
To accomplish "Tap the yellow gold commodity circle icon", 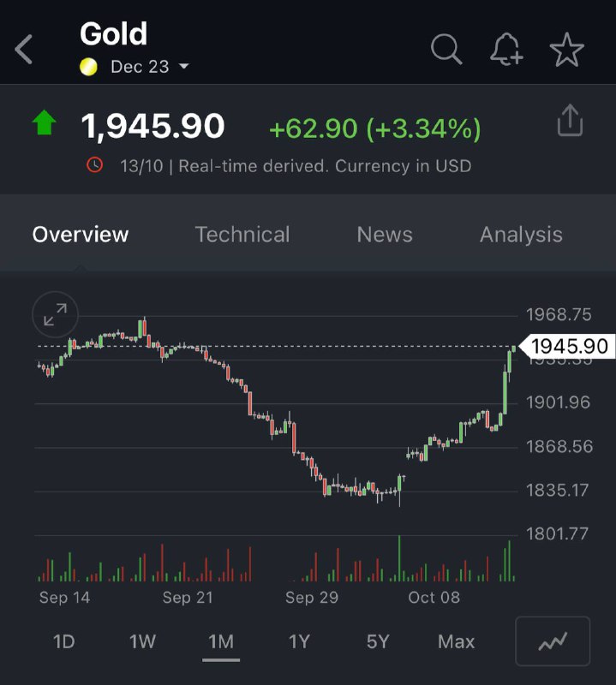I will pos(88,67).
